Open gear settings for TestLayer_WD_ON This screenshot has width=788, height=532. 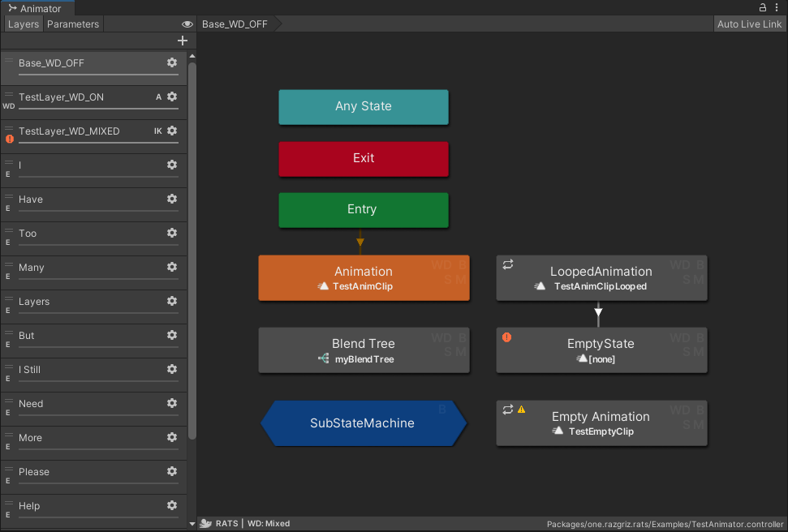[172, 97]
